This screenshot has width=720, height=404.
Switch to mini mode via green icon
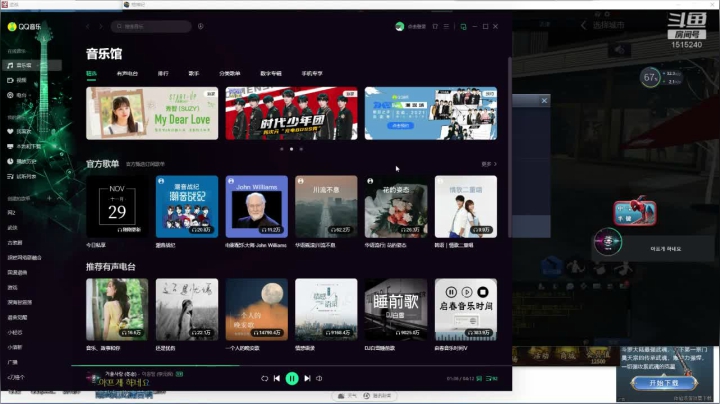[463, 27]
